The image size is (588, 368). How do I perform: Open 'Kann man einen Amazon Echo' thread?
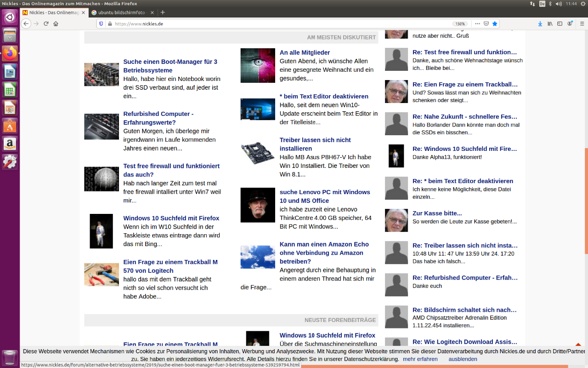324,253
